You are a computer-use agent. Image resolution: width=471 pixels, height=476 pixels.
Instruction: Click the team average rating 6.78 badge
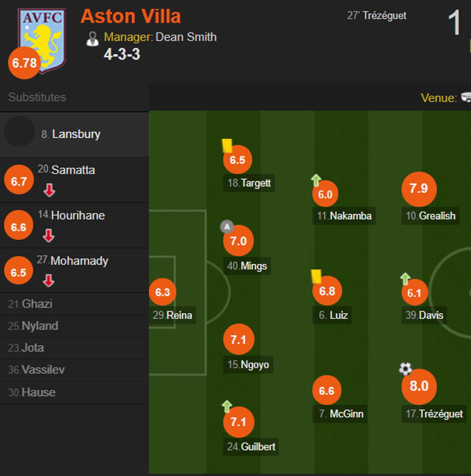pos(24,63)
